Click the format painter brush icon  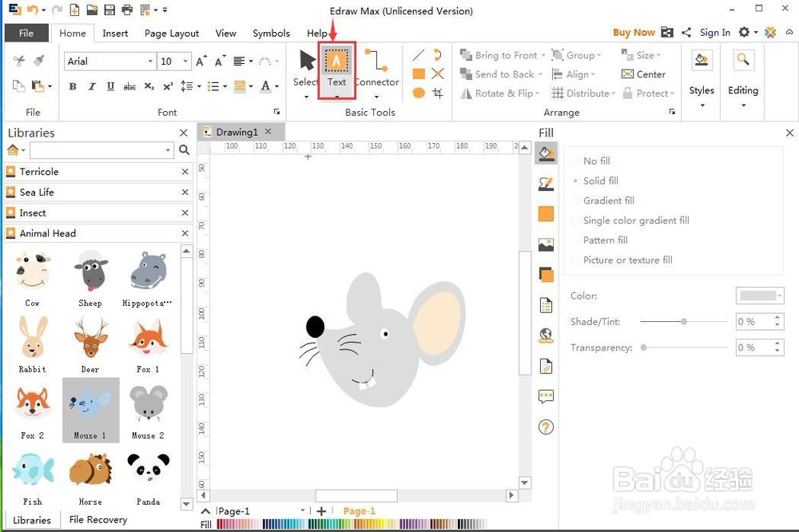point(38,62)
